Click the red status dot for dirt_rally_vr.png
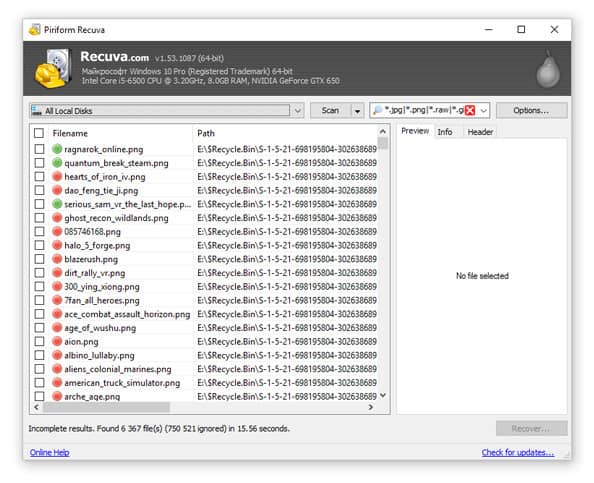 (57, 273)
